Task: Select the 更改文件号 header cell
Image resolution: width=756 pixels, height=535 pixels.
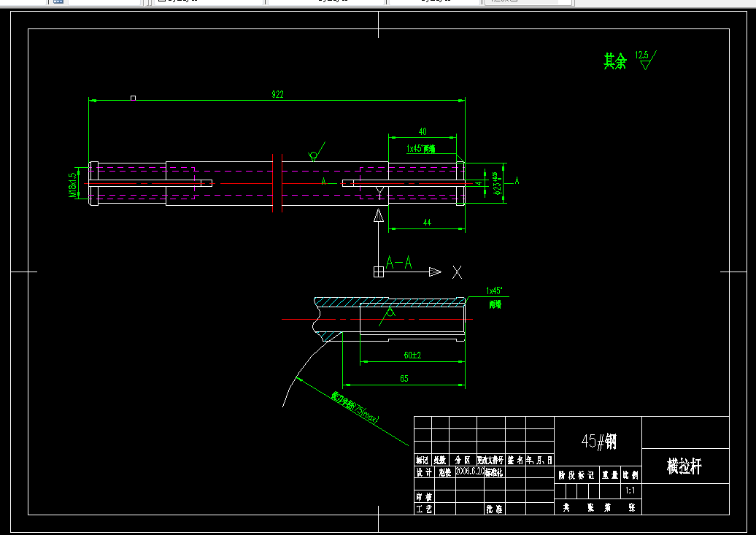Action: pos(490,461)
